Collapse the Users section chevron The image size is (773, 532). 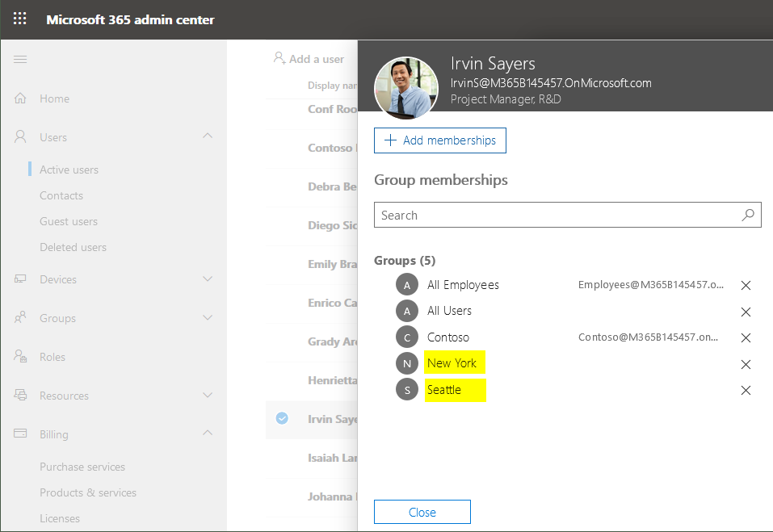tap(208, 136)
